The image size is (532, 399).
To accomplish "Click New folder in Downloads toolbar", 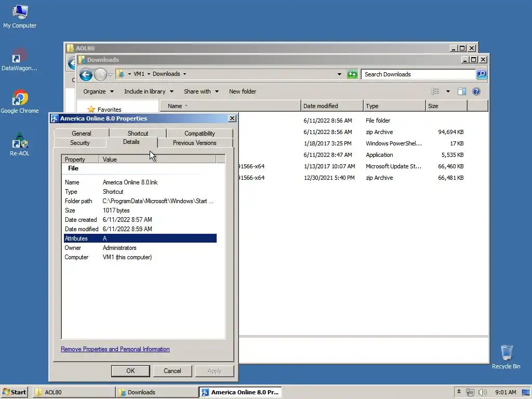I will [242, 91].
